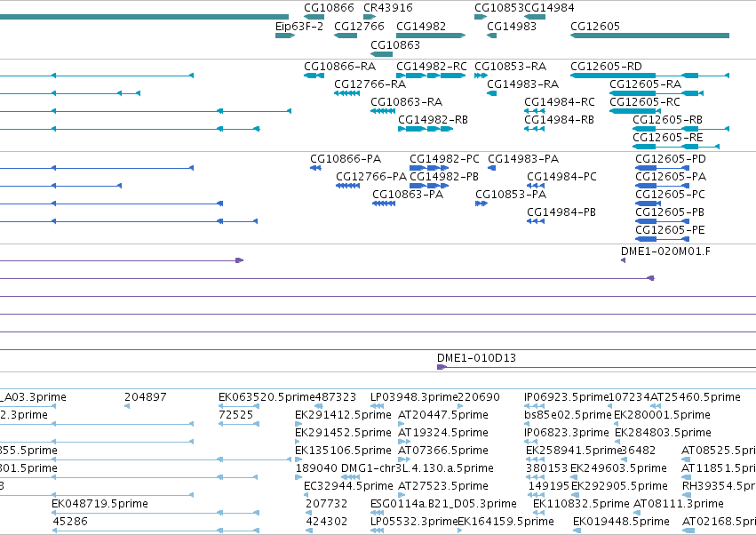Select EST EK019448.5prime
756x535 pixels.
[620, 523]
